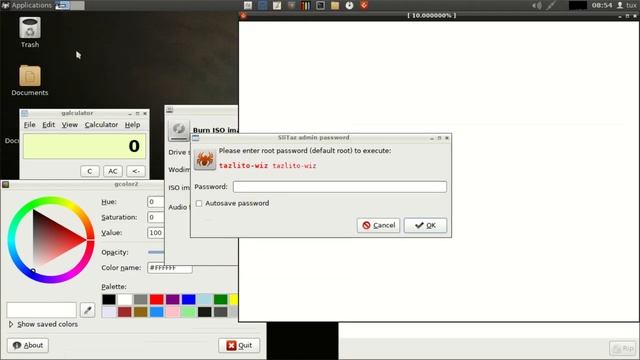Click the gcolor2 Hue value field
Image resolution: width=640 pixels, height=360 pixels.
(x=156, y=202)
